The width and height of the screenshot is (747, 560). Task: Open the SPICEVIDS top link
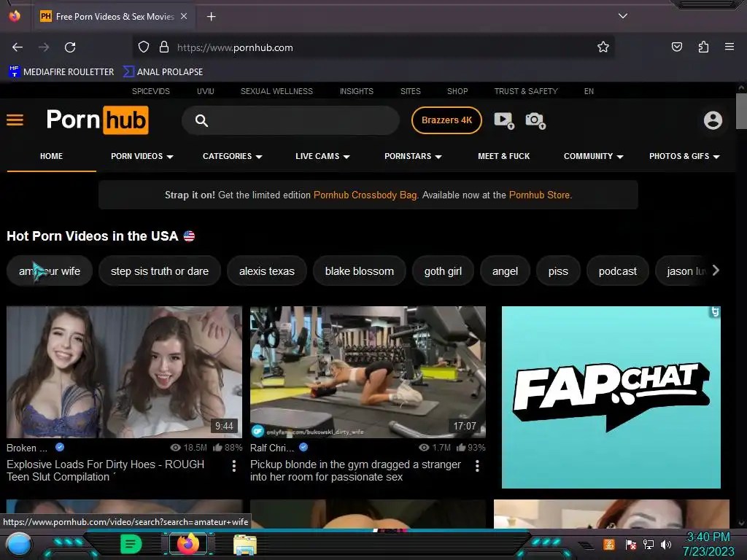(x=150, y=91)
